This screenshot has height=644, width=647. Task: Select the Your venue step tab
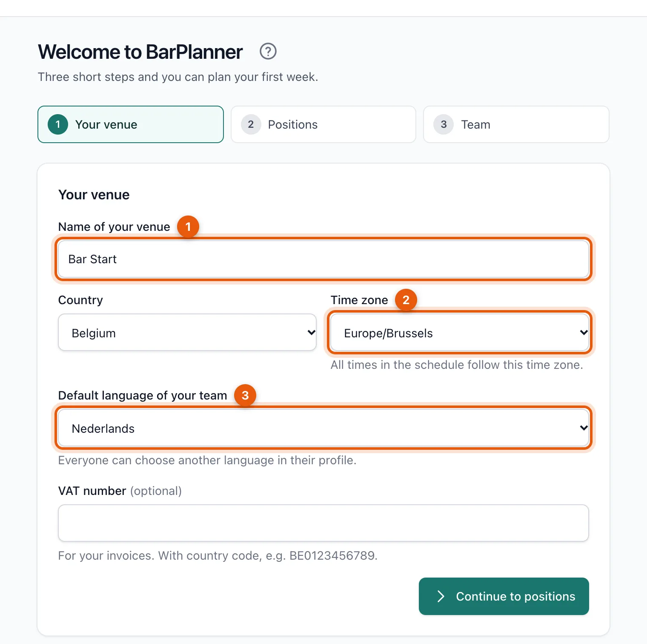tap(131, 124)
